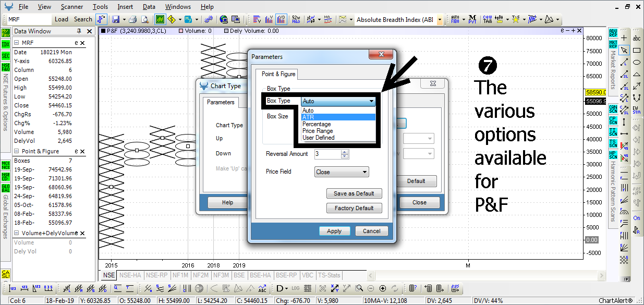644x305 pixels.
Task: Click the LOG scale icon
Action: pos(296,288)
